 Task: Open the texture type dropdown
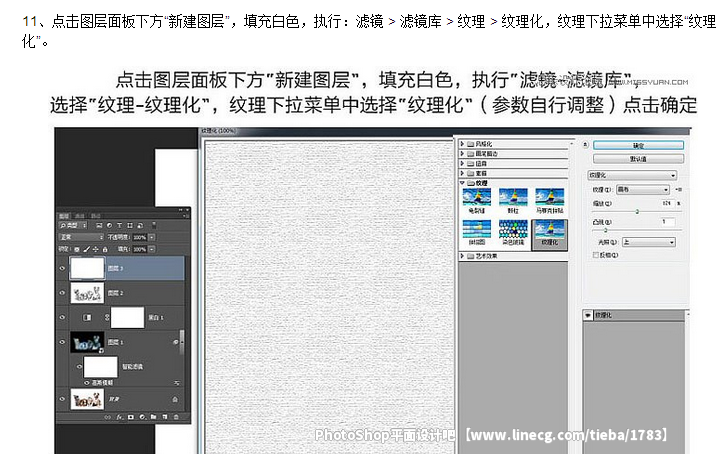tap(643, 189)
